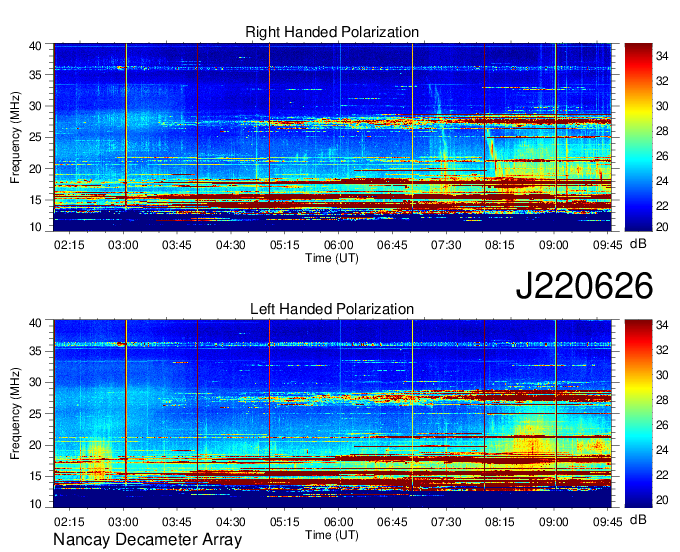Click the 04:30 time tick of Right Handed plot
This screenshot has height=552, width=680.
[231, 245]
